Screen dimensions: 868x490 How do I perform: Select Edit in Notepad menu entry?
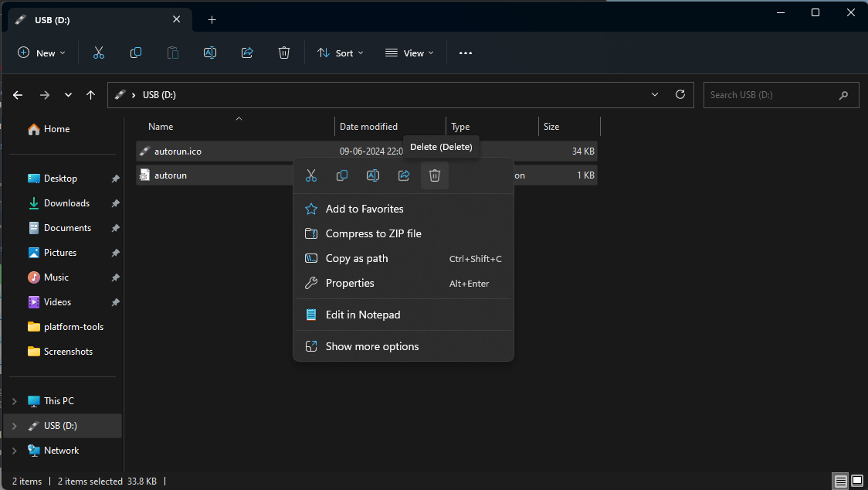[362, 315]
